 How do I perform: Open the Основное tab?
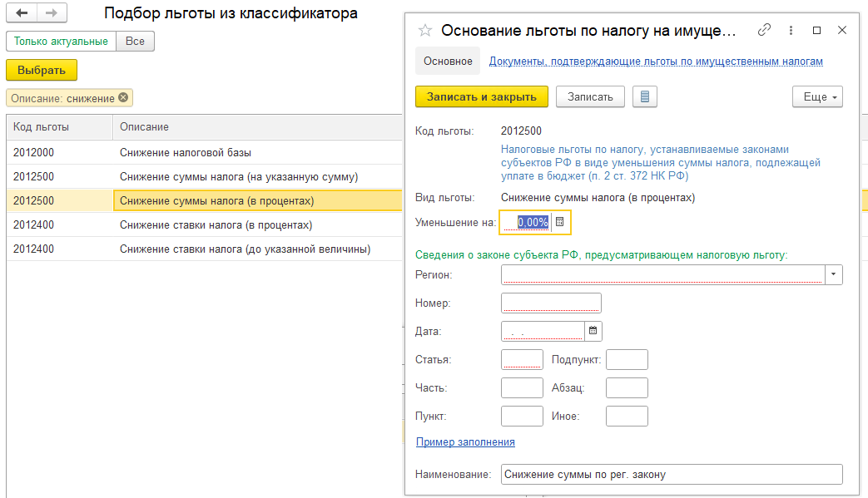tap(448, 62)
